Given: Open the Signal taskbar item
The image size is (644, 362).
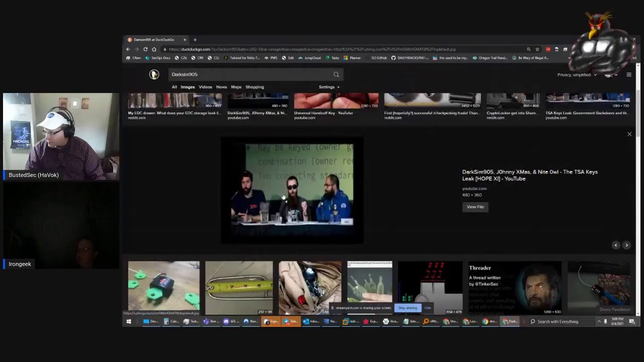Looking at the screenshot, I should pos(271,322).
